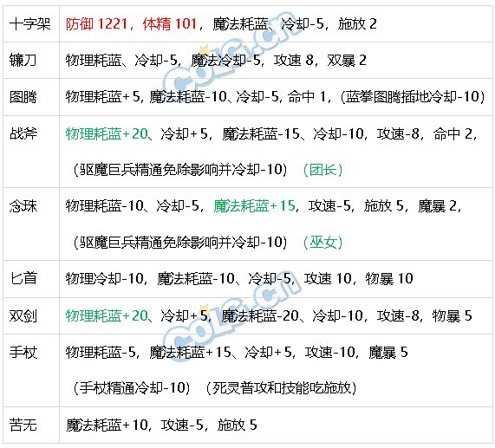Click 双暴 2 in the 镰刀 row
The width and height of the screenshot is (495, 448).
point(347,61)
